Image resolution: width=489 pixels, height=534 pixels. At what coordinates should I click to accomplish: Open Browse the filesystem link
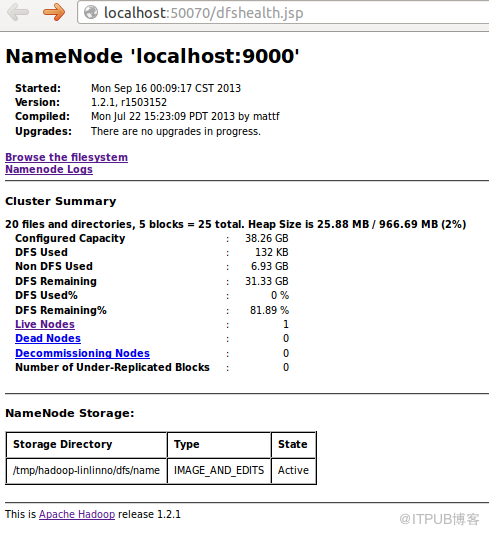click(x=66, y=157)
